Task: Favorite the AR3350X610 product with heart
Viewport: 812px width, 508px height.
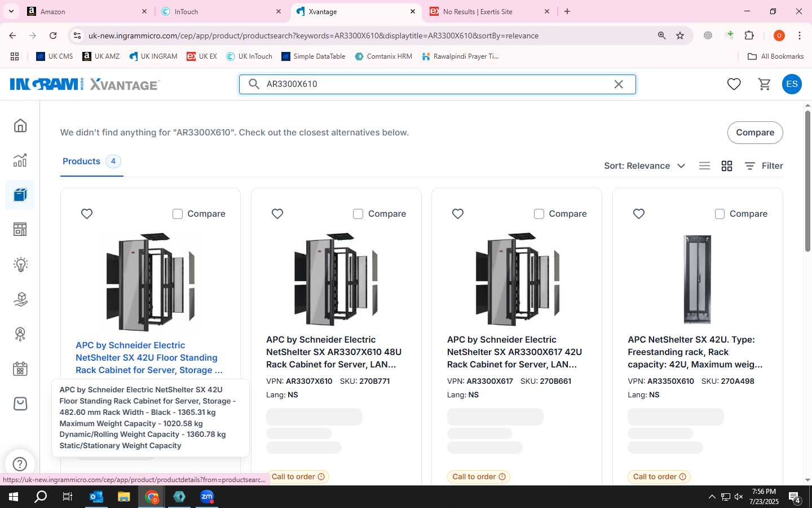Action: pos(639,214)
